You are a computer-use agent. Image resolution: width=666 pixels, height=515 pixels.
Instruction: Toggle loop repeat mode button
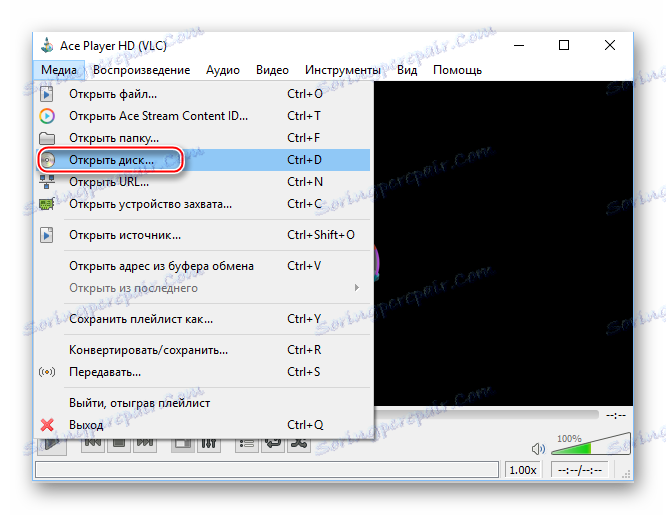pos(273,444)
